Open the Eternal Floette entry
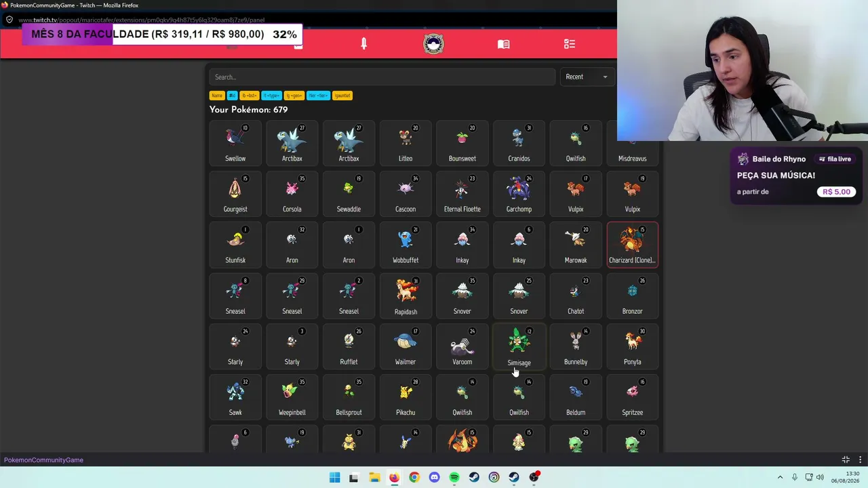 462,195
